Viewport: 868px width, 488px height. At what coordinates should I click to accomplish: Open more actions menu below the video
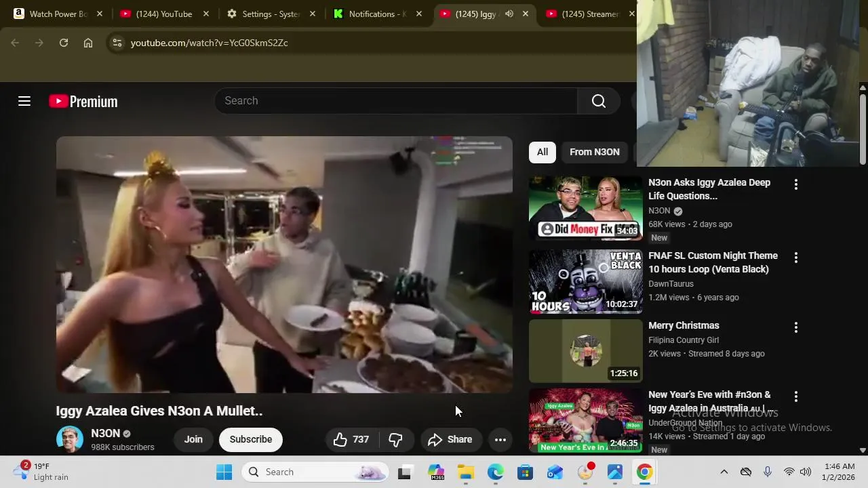(500, 439)
